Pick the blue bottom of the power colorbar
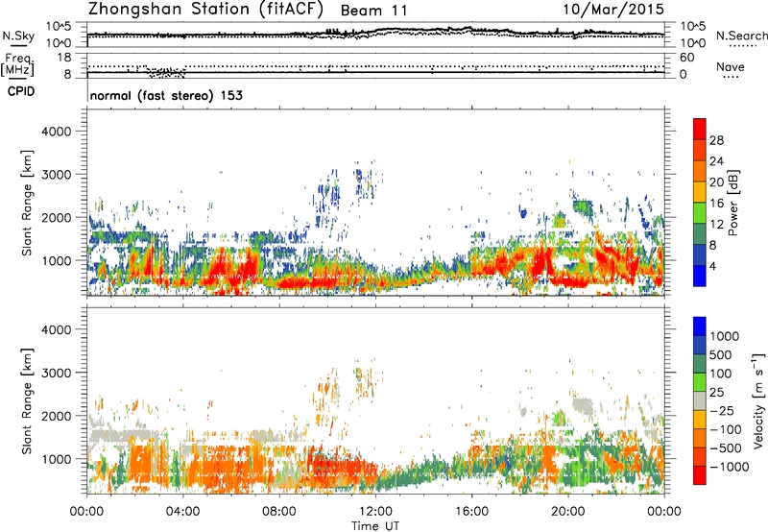 click(x=700, y=276)
